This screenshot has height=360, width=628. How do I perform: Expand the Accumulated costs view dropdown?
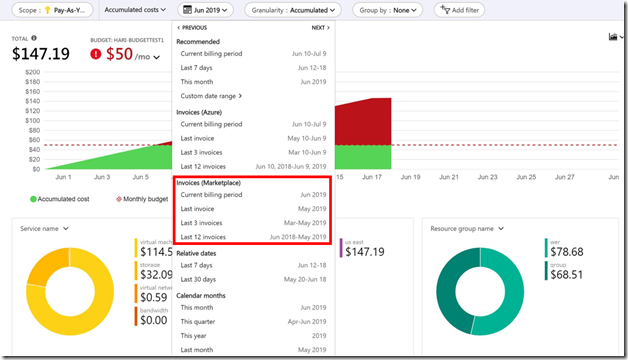(x=135, y=10)
